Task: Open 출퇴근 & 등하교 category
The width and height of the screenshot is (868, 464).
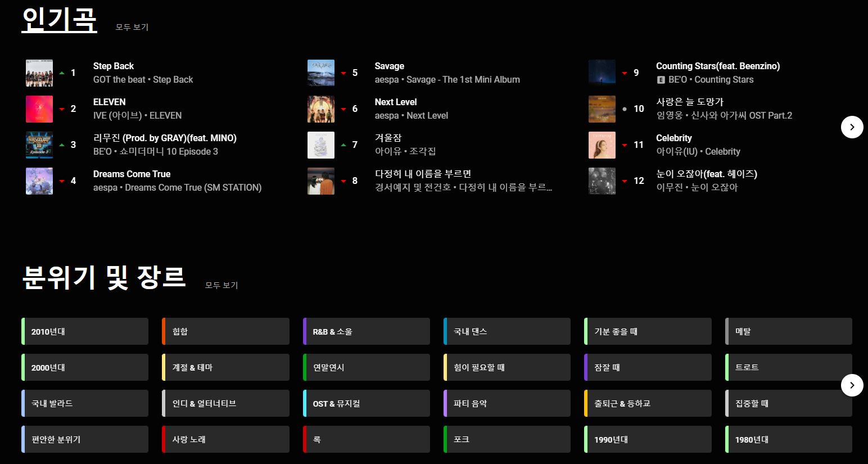Action: (x=648, y=403)
